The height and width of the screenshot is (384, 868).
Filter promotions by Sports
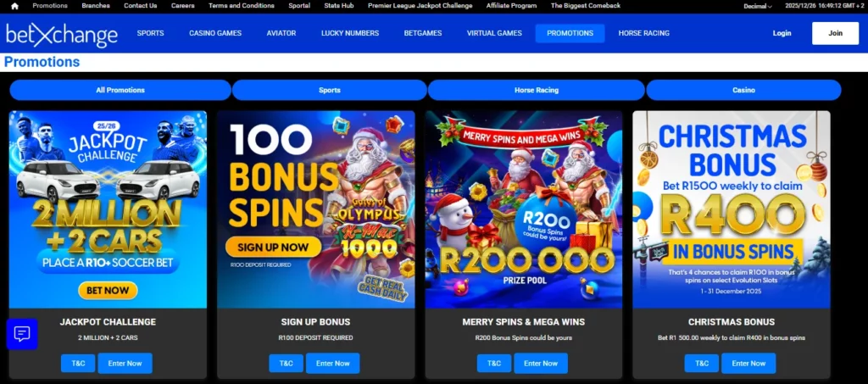[x=330, y=90]
